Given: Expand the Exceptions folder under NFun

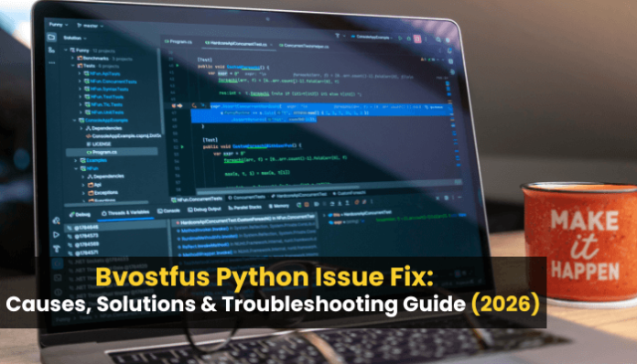Looking at the screenshot, I should (x=83, y=193).
